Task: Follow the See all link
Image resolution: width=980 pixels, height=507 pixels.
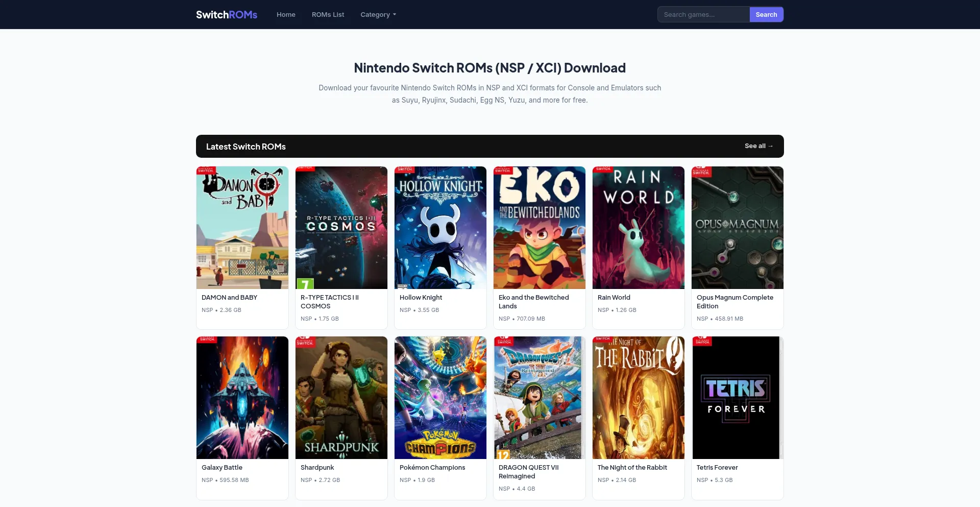Action: 759,146
